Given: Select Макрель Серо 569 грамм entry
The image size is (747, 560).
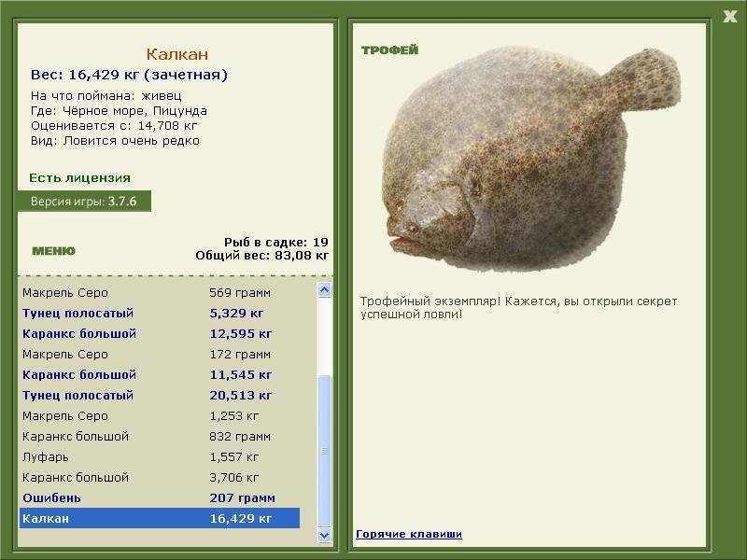Looking at the screenshot, I should click(160, 292).
